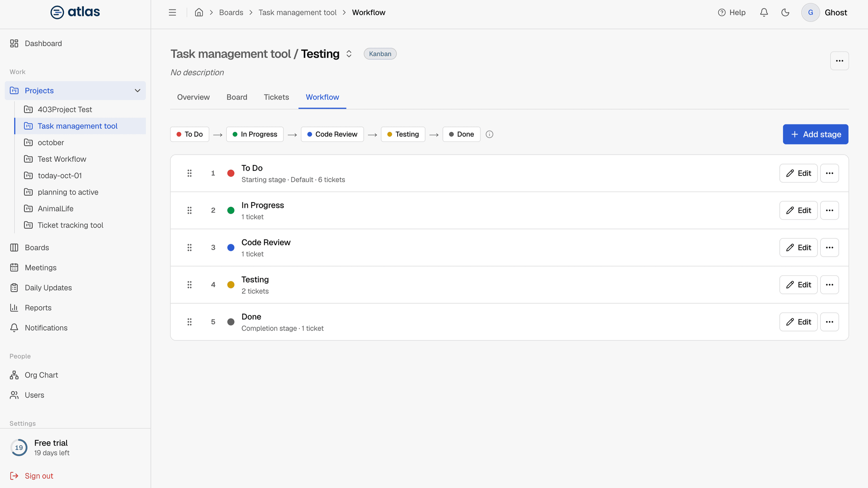This screenshot has width=868, height=488.
Task: Click the To Do chip in the flow bar
Action: point(189,134)
